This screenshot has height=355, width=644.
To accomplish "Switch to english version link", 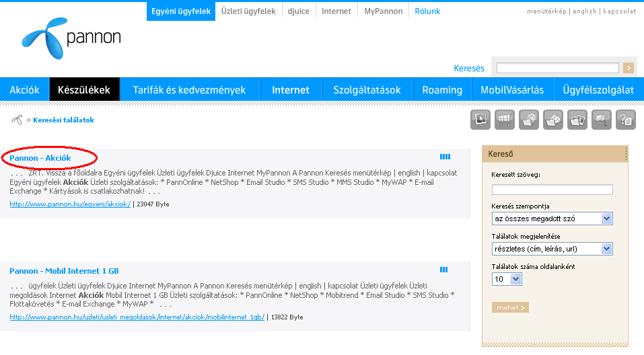I will point(585,11).
